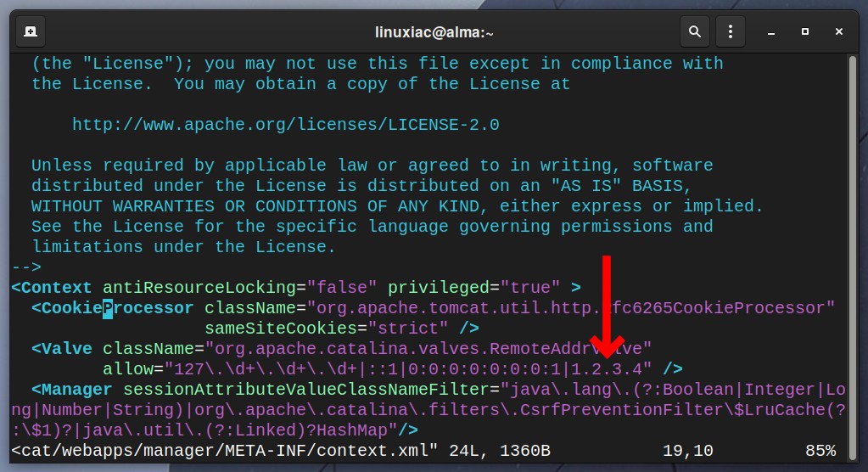Click the 85% scroll percentage indicator
Image resolution: width=868 pixels, height=472 pixels.
(x=820, y=451)
